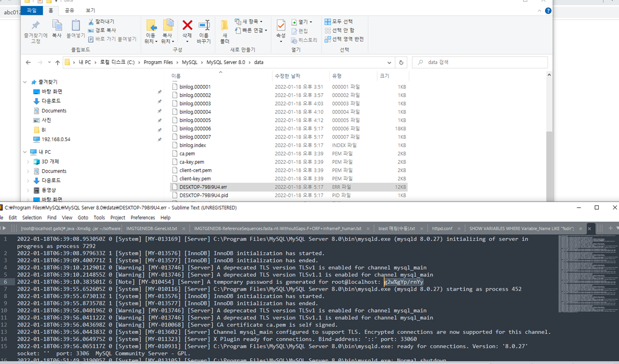Switch to the 보기 (View) ribbon tab

(89, 9)
